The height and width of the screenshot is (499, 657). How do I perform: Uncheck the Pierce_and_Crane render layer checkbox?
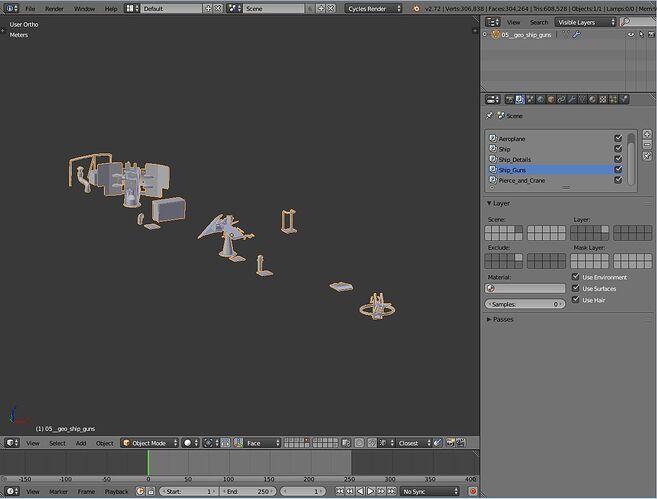(618, 180)
